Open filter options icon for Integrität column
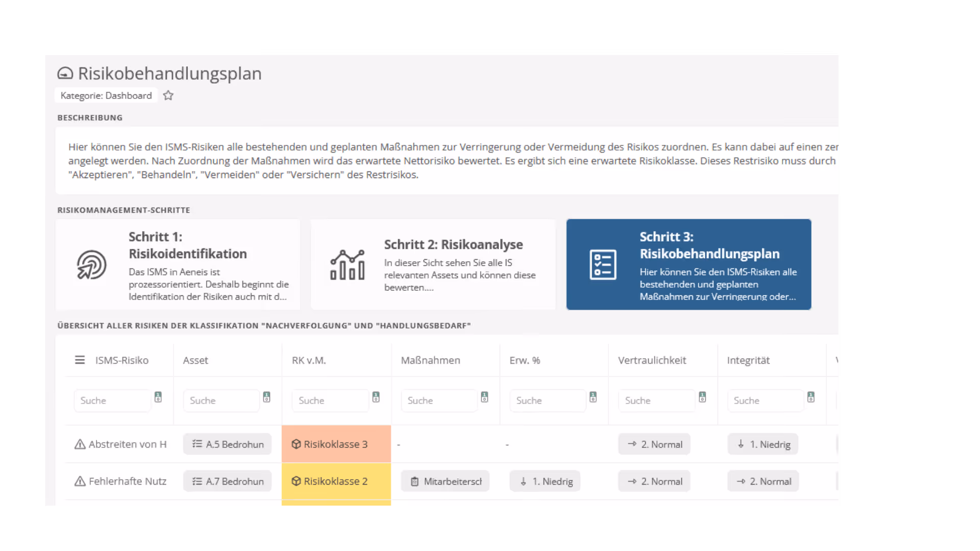 (x=811, y=397)
